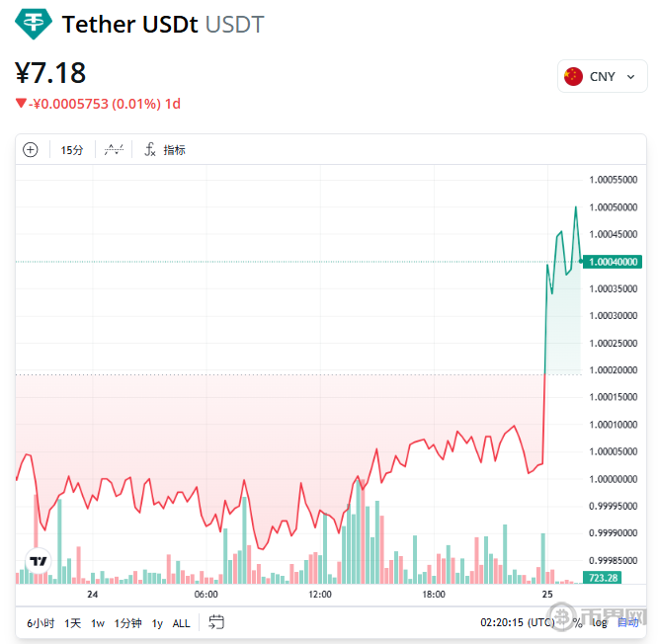The width and height of the screenshot is (658, 644).
Task: Click the go-to-date calendar icon
Action: click(216, 622)
